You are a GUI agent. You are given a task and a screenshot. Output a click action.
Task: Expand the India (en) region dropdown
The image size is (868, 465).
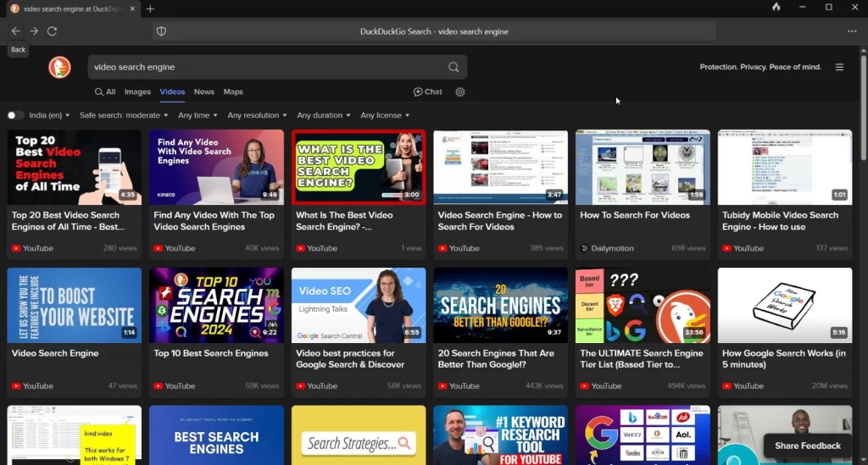(x=49, y=115)
